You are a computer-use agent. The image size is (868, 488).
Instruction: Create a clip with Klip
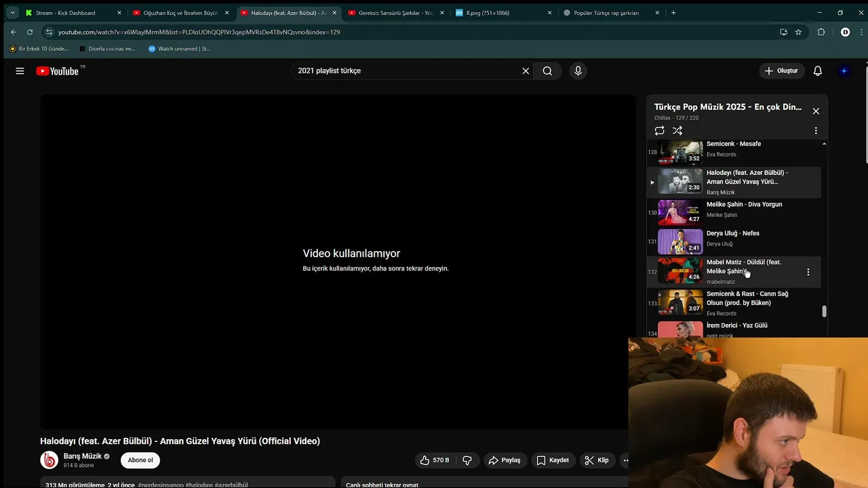[597, 460]
